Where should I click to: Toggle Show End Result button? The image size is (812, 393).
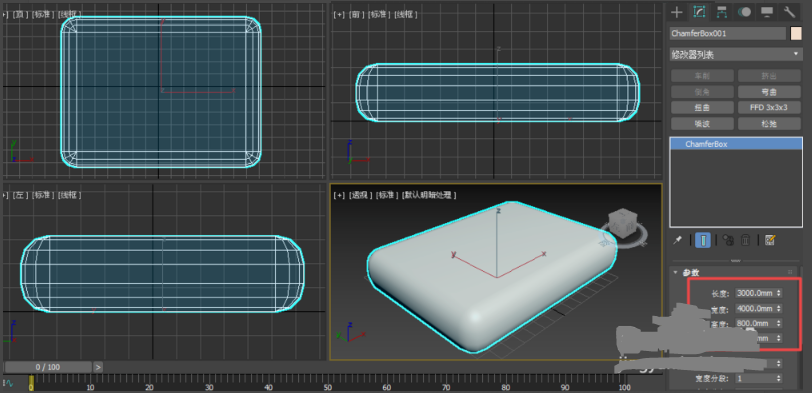coord(703,240)
